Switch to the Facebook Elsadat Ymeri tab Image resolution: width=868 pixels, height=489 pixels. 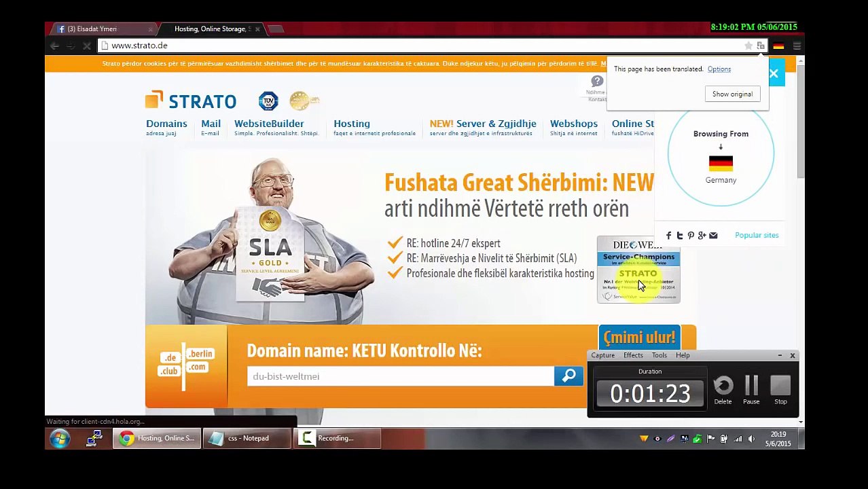[x=102, y=29]
